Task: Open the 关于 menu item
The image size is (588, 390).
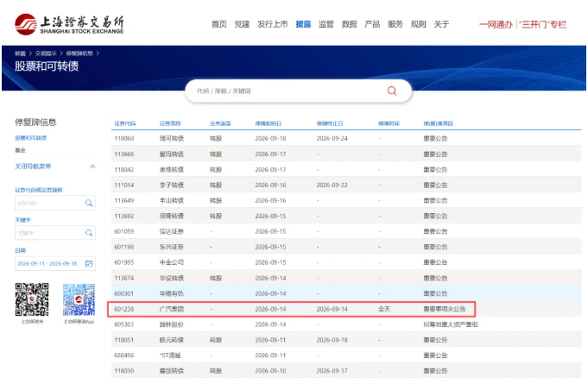Action: click(441, 24)
